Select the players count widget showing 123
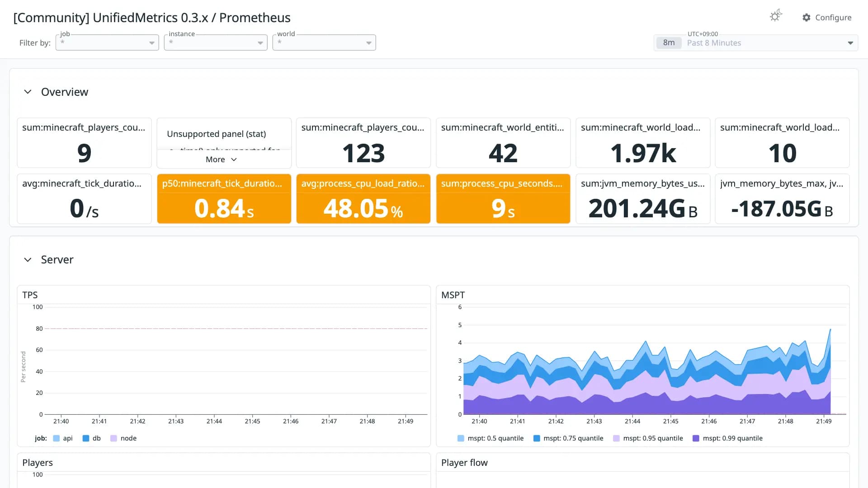This screenshot has width=868, height=488. [363, 143]
